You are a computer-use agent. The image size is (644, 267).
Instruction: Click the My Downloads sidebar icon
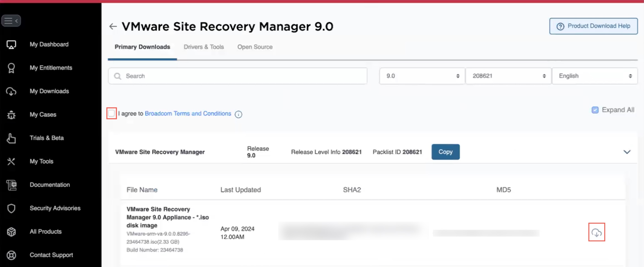tap(11, 91)
